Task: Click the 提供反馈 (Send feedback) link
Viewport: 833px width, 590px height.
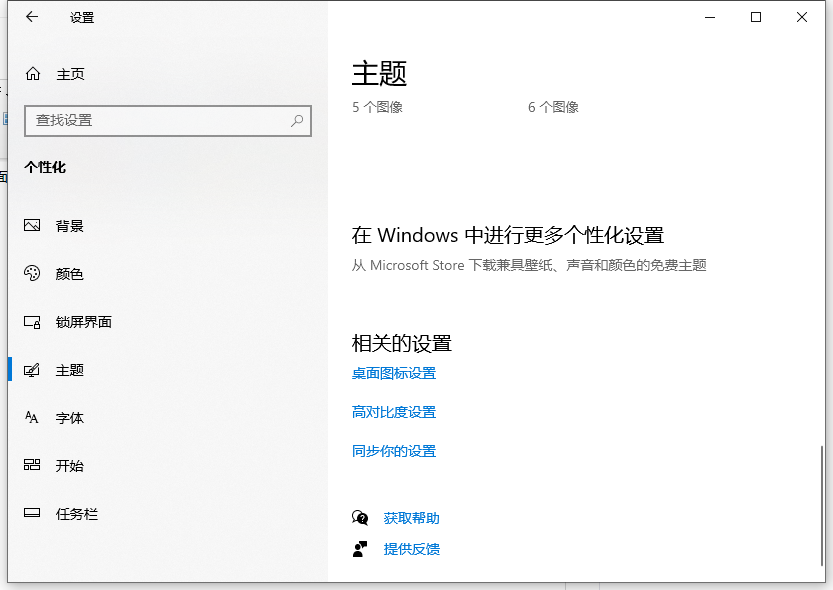Action: [x=410, y=548]
